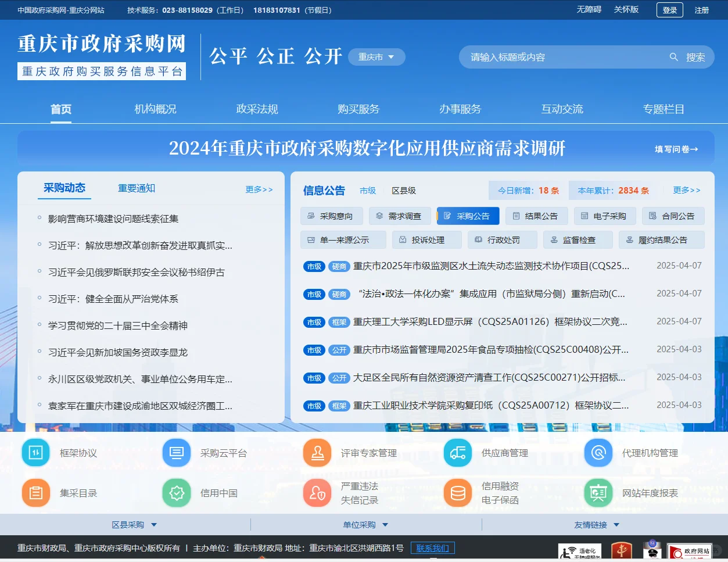
Task: Open 学习贯彻党的二十届三中全会精神 article
Action: tap(118, 325)
